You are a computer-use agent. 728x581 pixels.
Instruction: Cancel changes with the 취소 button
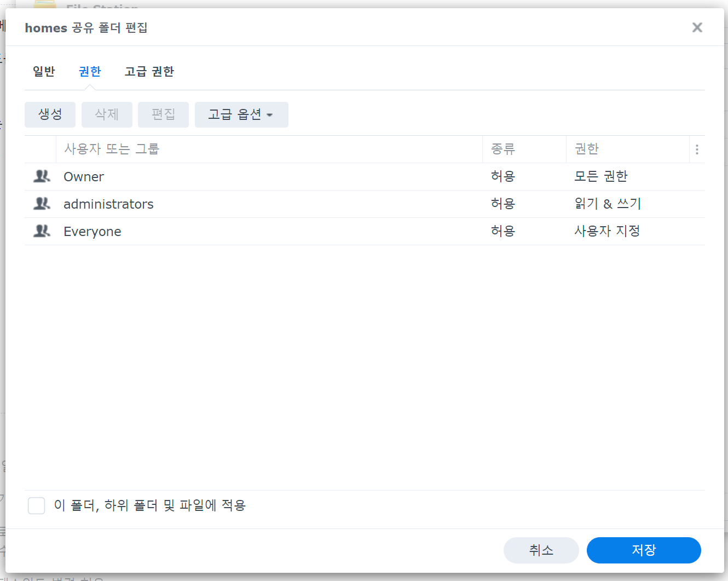point(541,550)
